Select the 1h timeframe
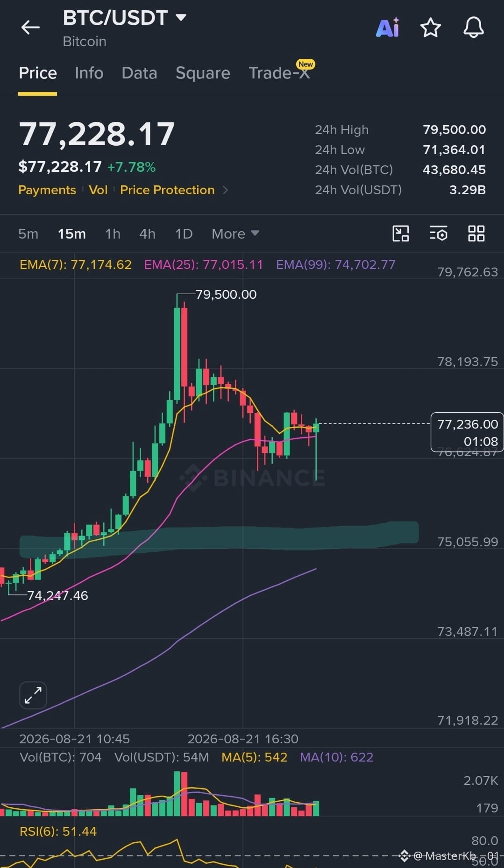Screen dimensions: 504x868 113,234
